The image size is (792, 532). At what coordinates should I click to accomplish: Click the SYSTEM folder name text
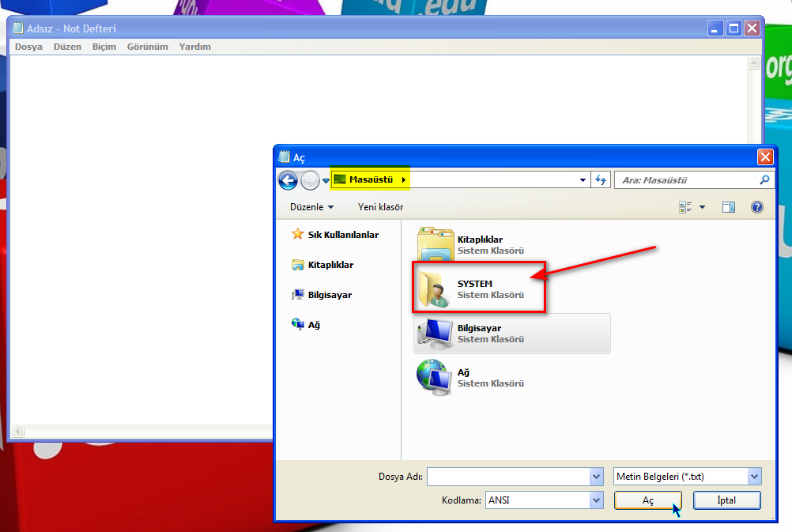[x=475, y=284]
